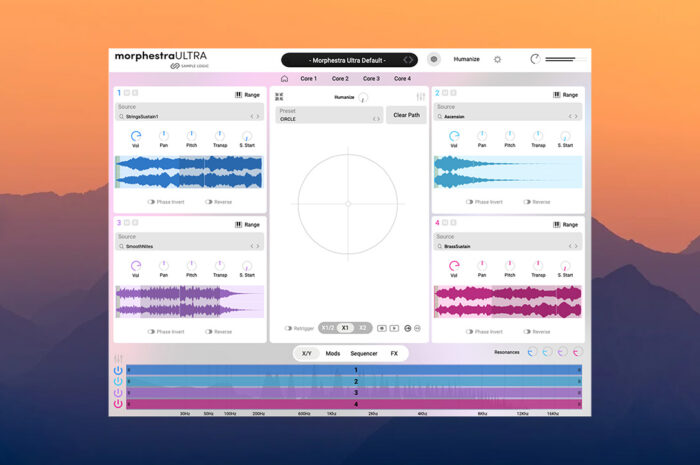Select the X/Y tab
The image size is (700, 465).
click(307, 353)
